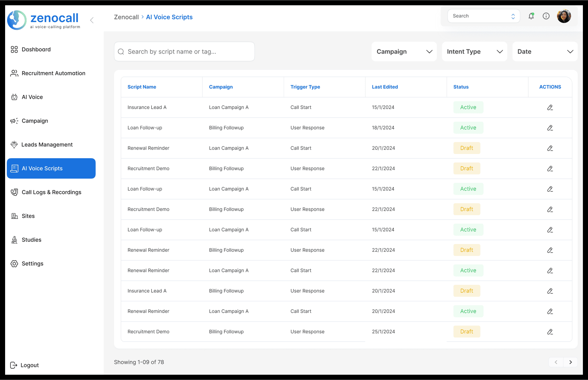This screenshot has width=588, height=380.
Task: Open Dashboard in the sidebar
Action: [36, 50]
